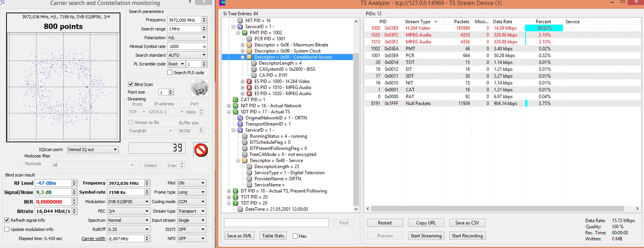Click the SDT PID 17 node icon

tap(235, 112)
